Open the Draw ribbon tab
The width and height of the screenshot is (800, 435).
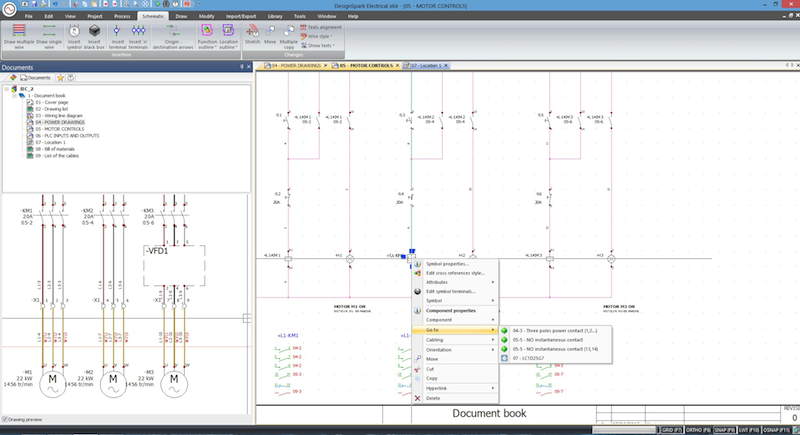(181, 16)
